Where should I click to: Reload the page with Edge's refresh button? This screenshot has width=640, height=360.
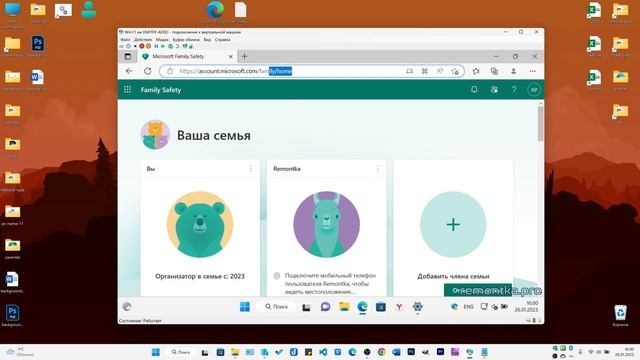coord(147,71)
